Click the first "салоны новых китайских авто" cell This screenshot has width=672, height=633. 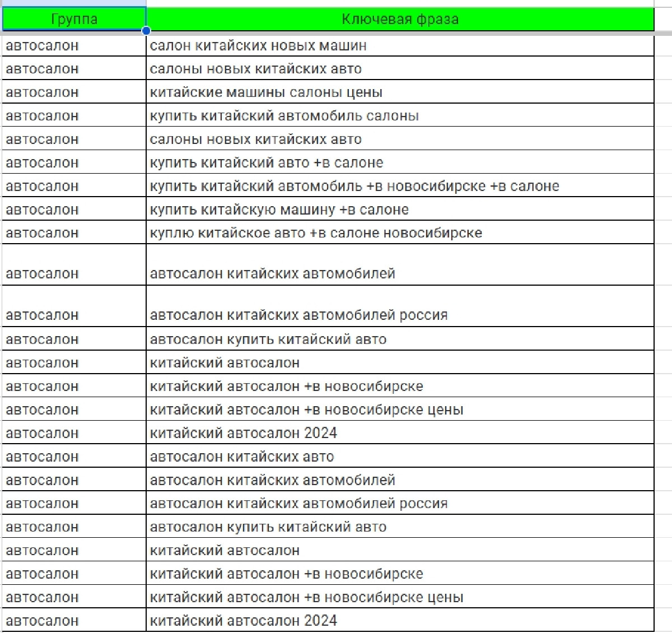point(399,69)
